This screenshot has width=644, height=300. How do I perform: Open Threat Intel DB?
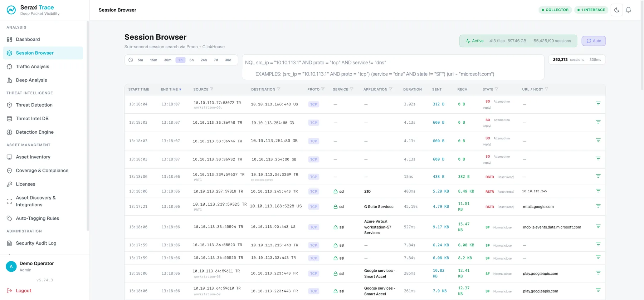click(x=43, y=118)
